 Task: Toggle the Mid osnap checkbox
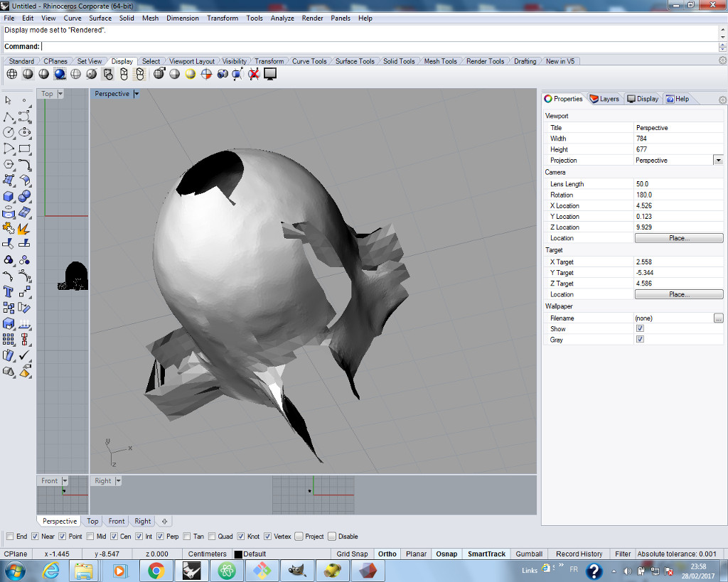point(90,537)
